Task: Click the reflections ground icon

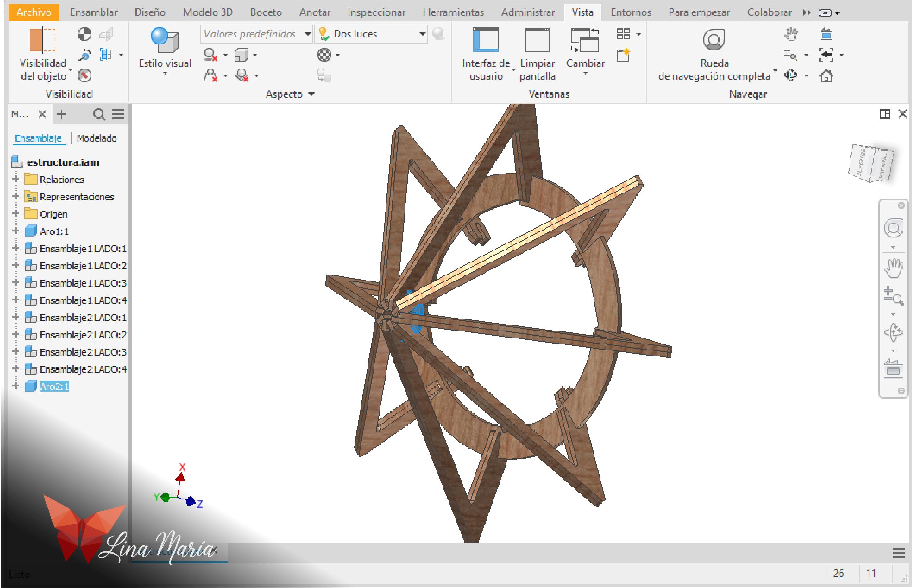Action: coord(242,75)
